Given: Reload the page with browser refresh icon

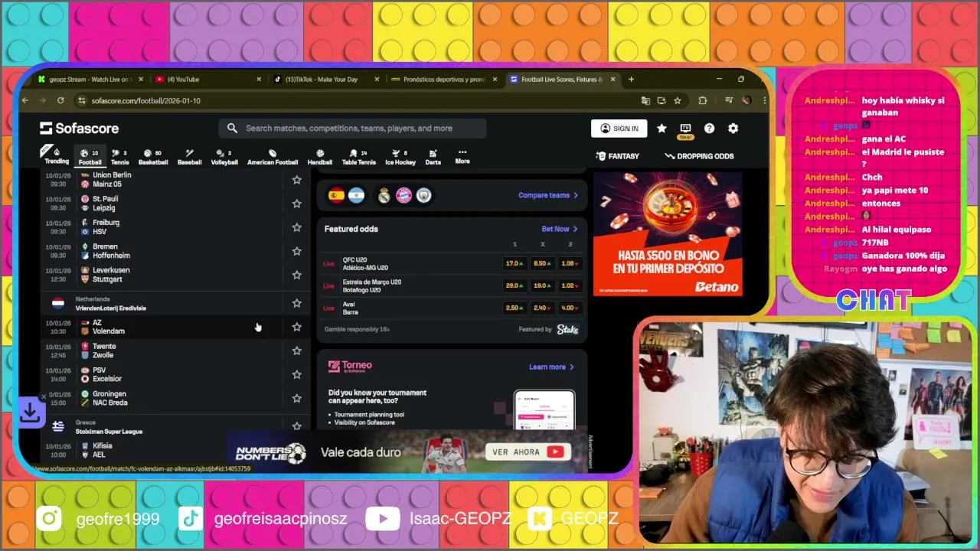Looking at the screenshot, I should [x=60, y=100].
